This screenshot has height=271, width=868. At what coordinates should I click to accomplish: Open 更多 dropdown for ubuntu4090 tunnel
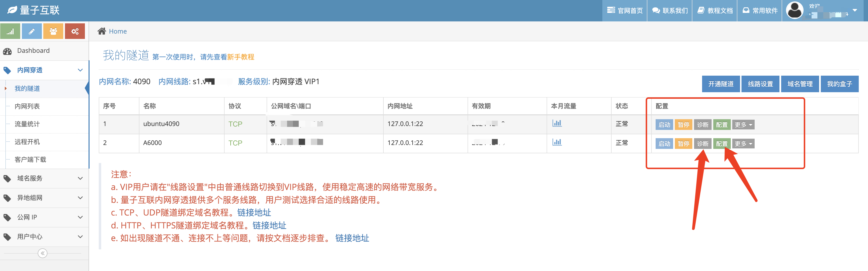point(743,124)
